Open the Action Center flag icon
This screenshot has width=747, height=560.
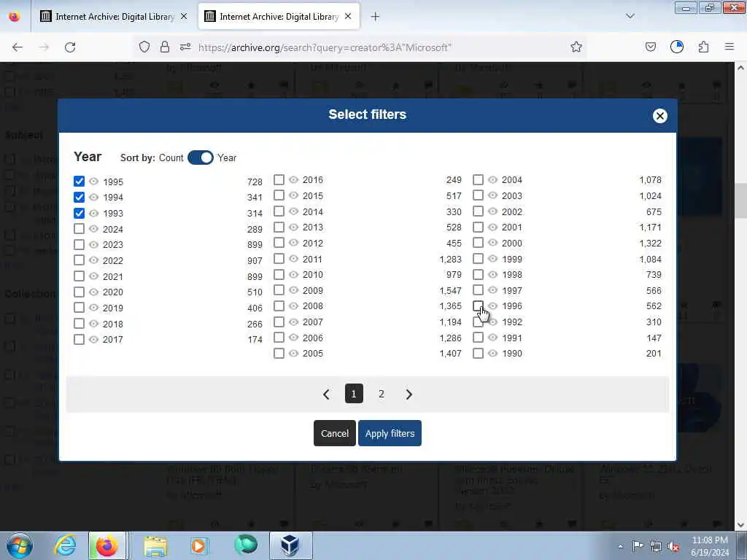(638, 546)
